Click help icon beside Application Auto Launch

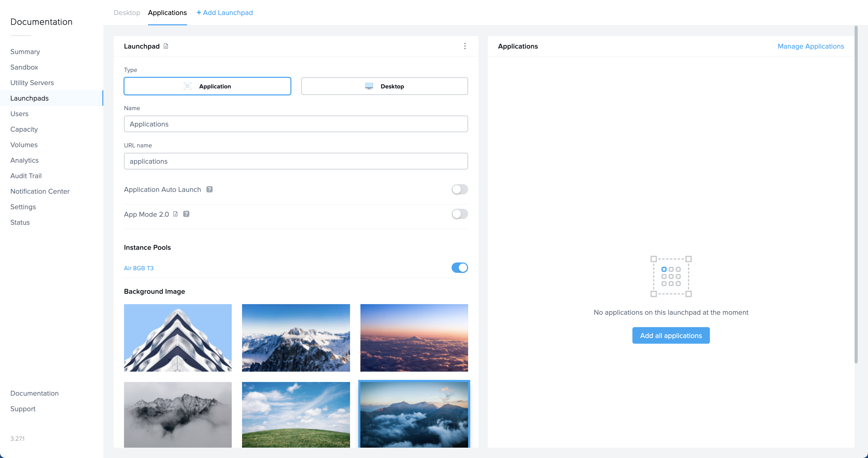point(209,190)
